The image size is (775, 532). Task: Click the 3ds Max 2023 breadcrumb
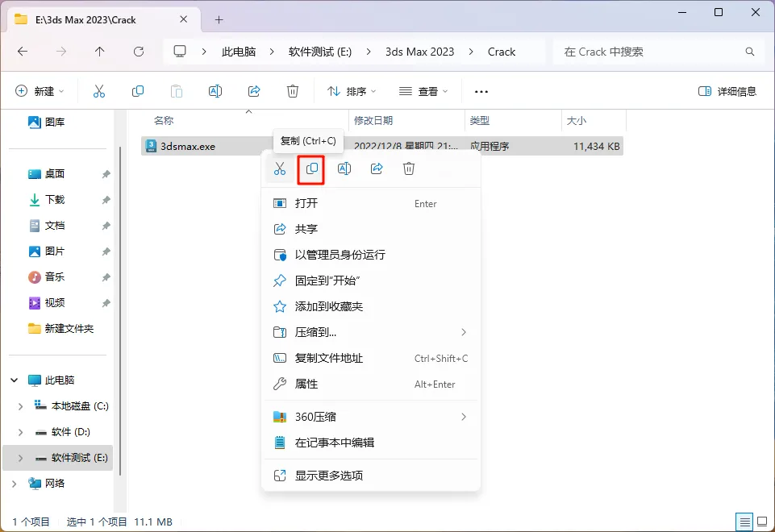(419, 52)
